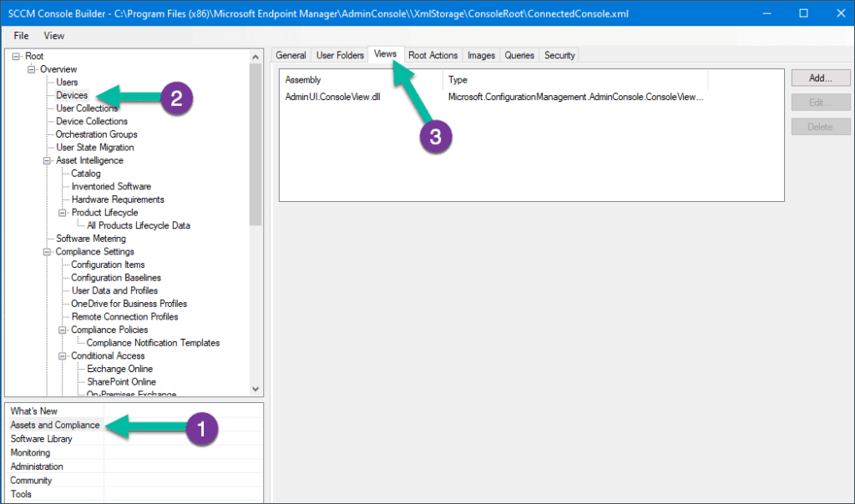
Task: Select User State Migration node
Action: 95,148
